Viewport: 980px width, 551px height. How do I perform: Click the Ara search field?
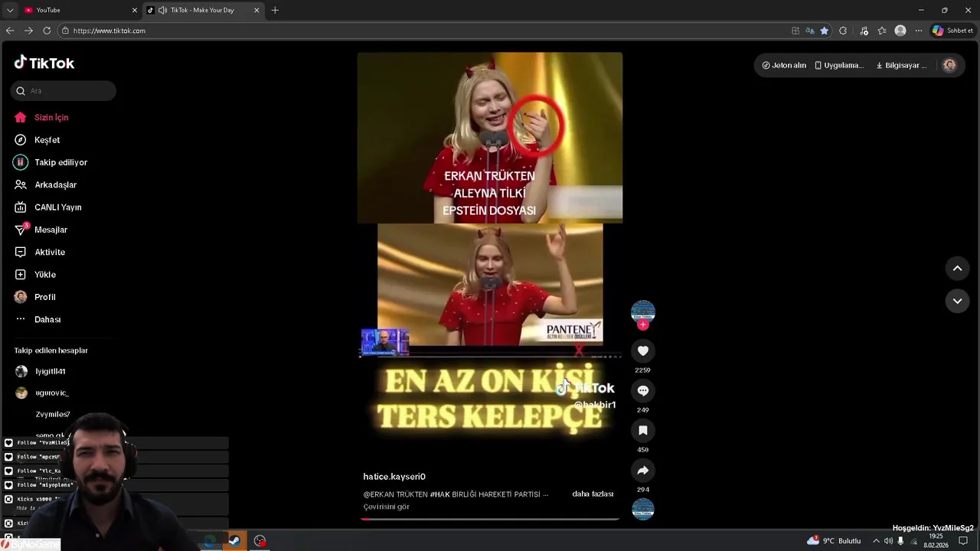64,91
